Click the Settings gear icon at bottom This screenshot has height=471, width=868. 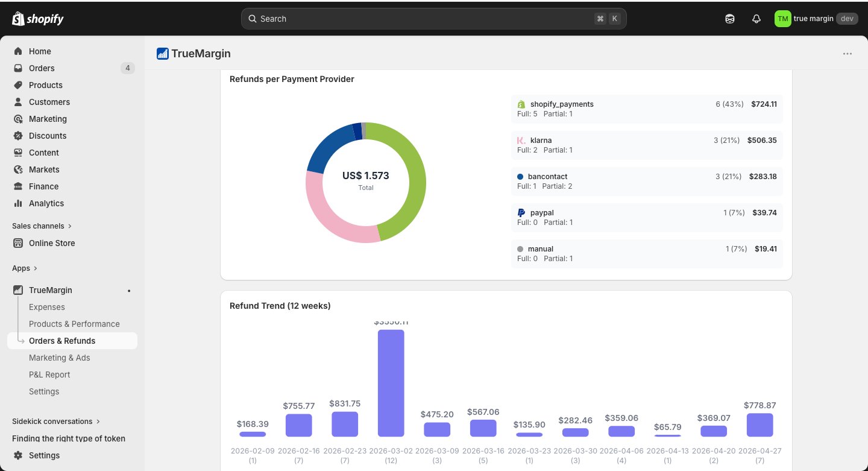pyautogui.click(x=18, y=455)
